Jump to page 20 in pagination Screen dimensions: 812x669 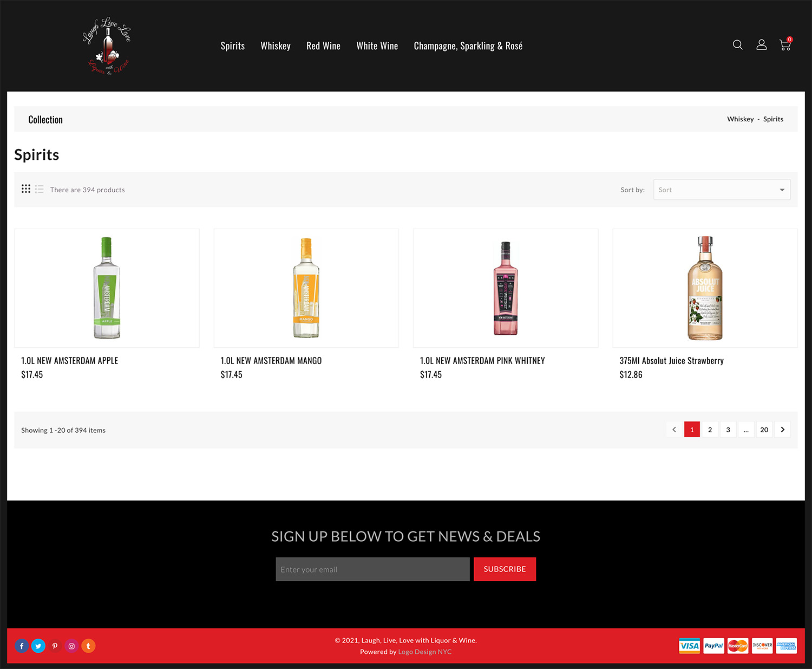(764, 430)
